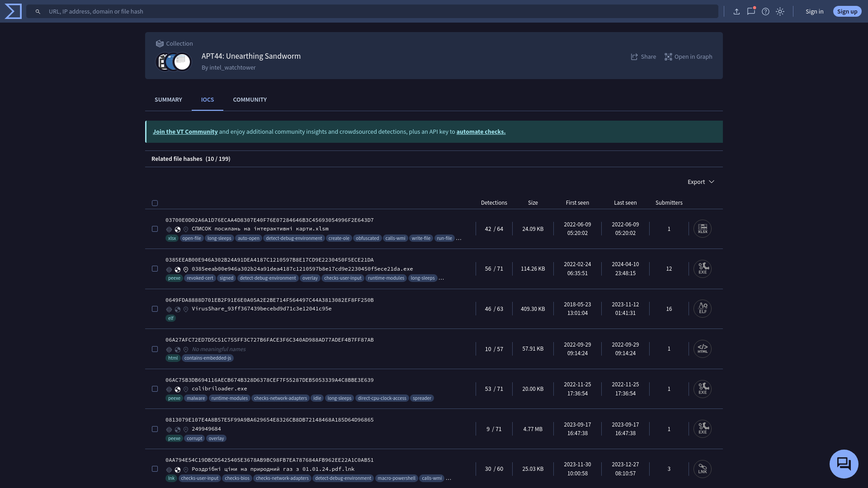Toggle the first file hash checkbox

155,229
